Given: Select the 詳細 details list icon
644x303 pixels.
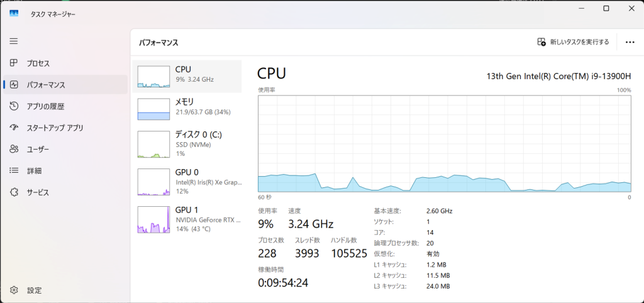Looking at the screenshot, I should (14, 170).
